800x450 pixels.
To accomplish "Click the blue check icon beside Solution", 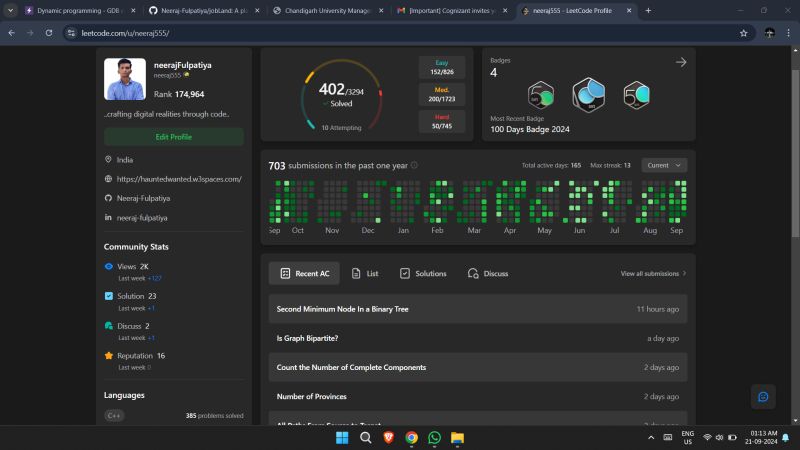I will click(x=109, y=296).
